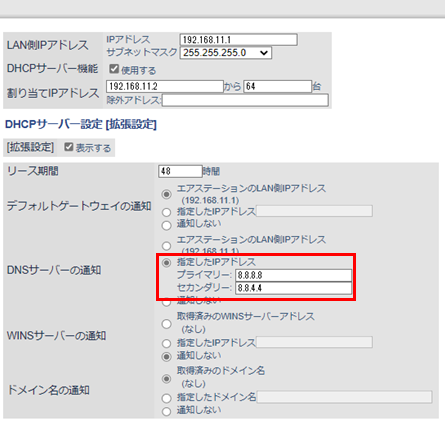The image size is (445, 433).
Task: Toggle the 拡張設定 表示する checkbox
Action: click(69, 147)
